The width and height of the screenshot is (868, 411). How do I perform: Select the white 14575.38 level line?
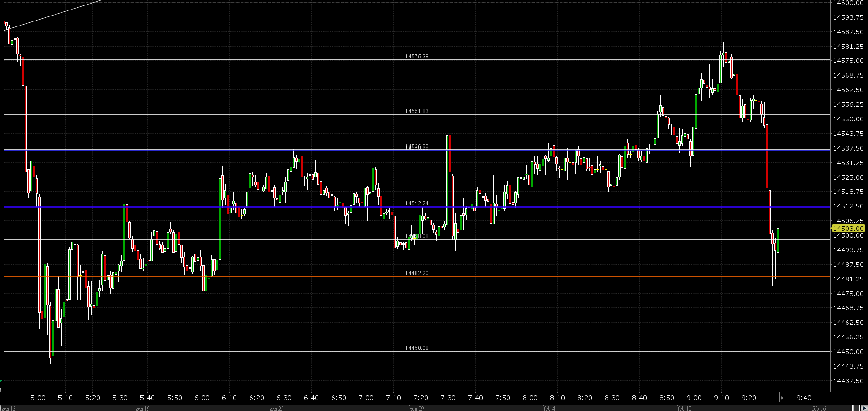273,60
